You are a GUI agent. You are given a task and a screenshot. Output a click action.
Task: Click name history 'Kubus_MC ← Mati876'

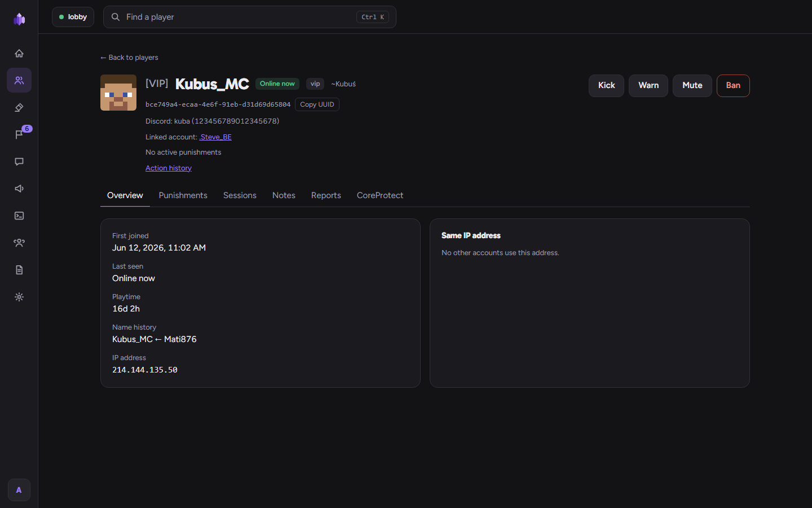pyautogui.click(x=155, y=339)
